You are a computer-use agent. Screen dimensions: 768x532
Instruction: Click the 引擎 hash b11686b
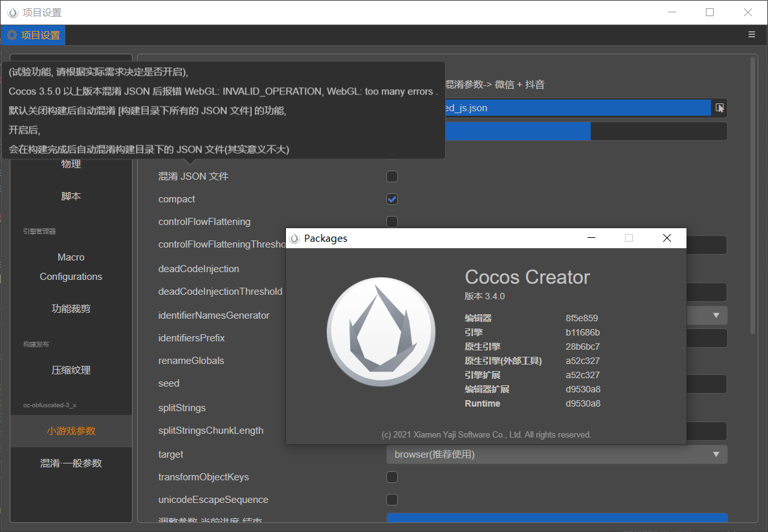coord(583,332)
